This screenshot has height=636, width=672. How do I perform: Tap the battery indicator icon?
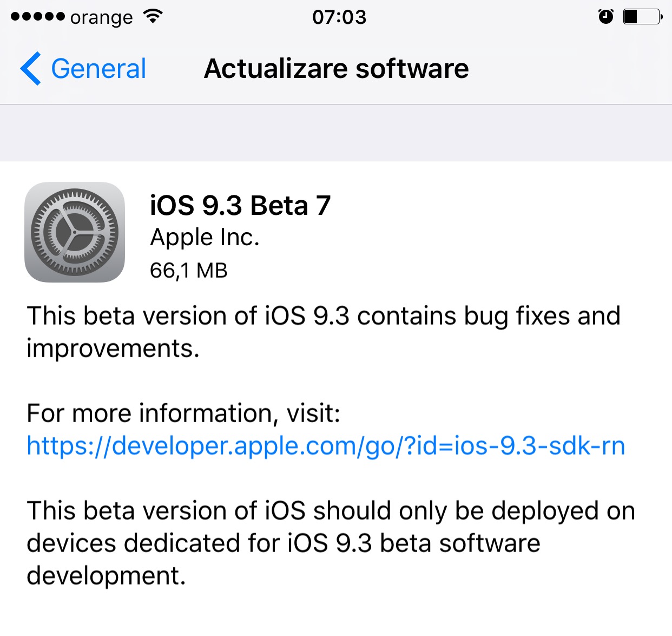coord(643,17)
